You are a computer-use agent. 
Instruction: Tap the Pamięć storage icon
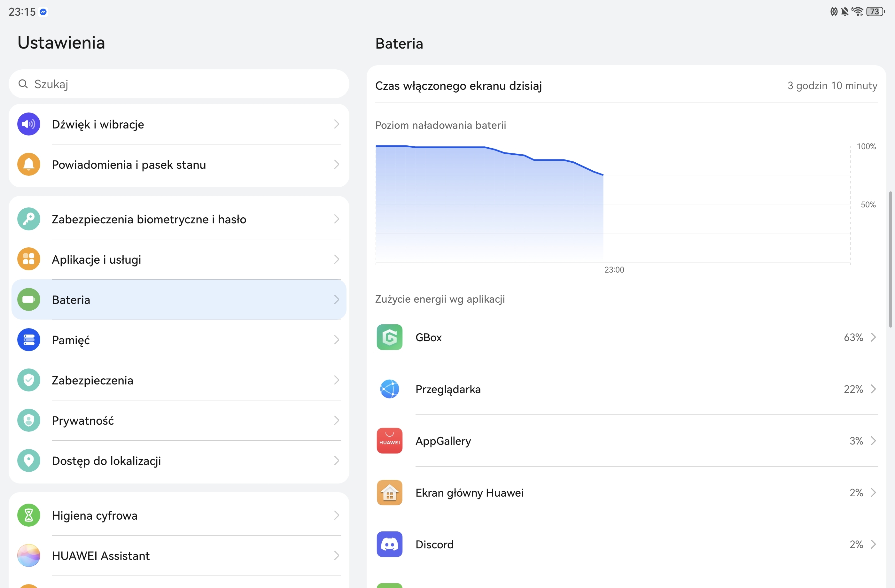point(28,339)
